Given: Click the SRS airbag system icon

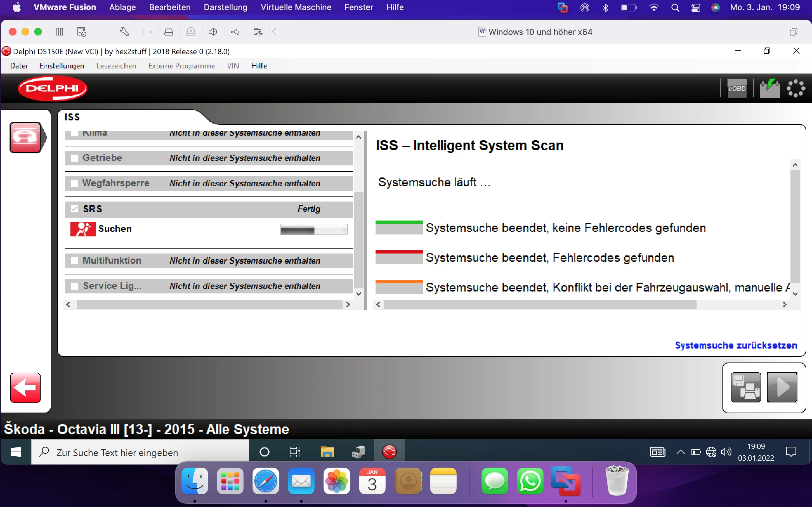Looking at the screenshot, I should point(83,229).
